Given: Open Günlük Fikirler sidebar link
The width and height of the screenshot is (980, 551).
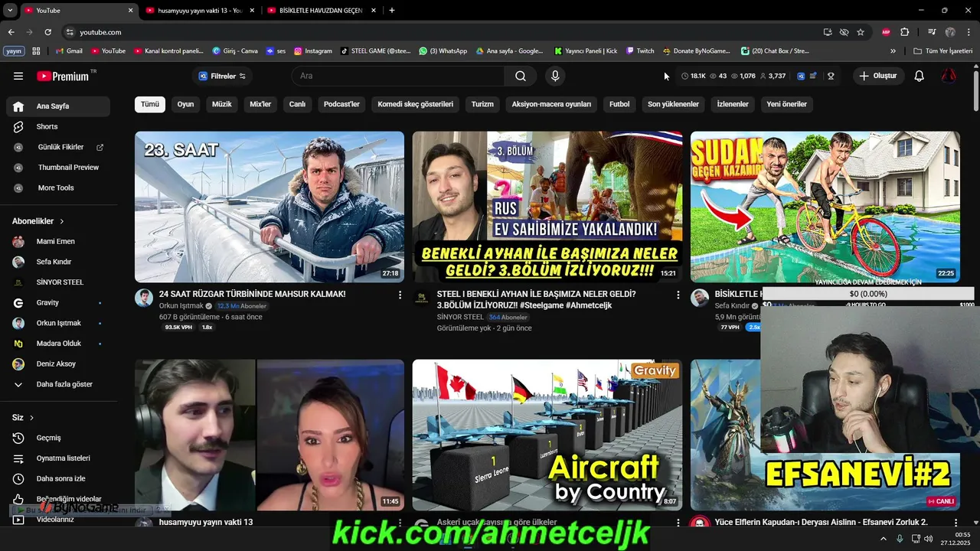Looking at the screenshot, I should pos(58,147).
